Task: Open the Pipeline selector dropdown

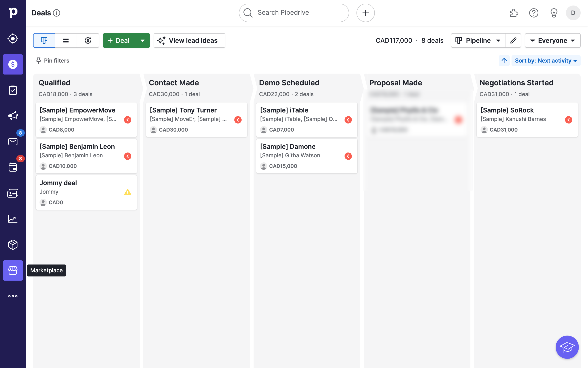Action: click(x=478, y=40)
